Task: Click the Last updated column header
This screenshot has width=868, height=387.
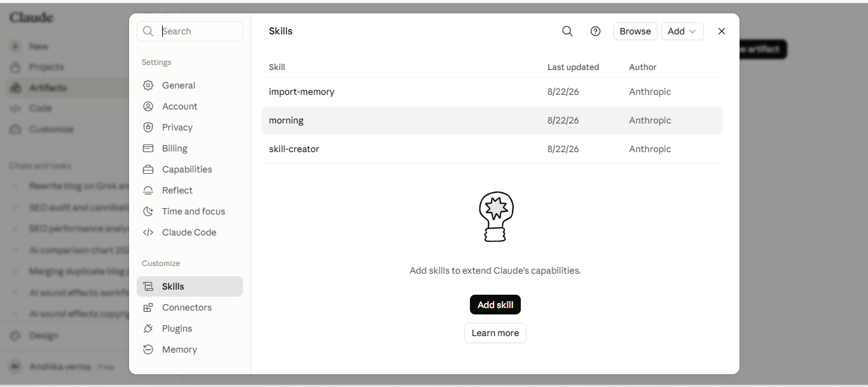Action: pyautogui.click(x=573, y=67)
